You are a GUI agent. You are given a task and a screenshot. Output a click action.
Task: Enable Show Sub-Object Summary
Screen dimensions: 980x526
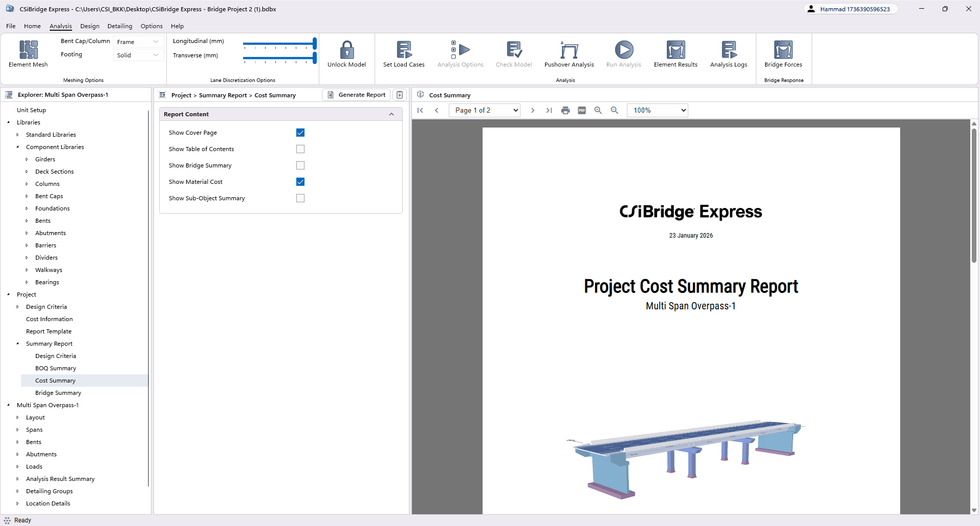point(300,198)
